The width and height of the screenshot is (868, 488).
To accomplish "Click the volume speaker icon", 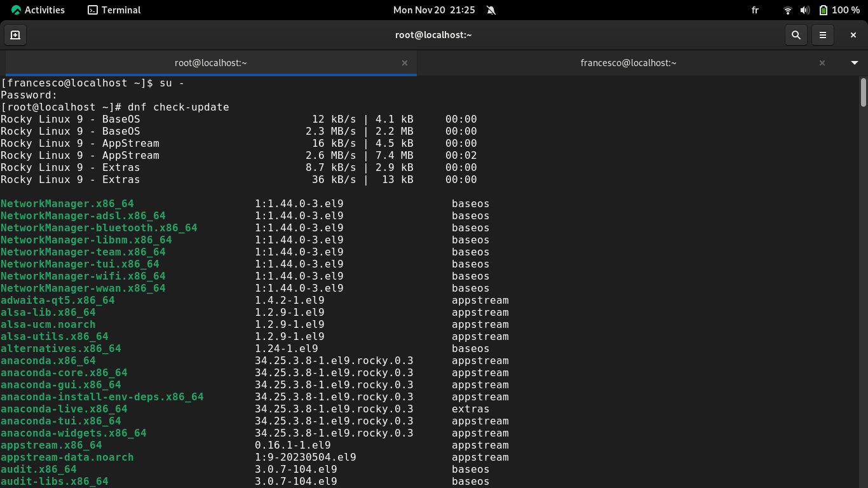I will click(805, 10).
